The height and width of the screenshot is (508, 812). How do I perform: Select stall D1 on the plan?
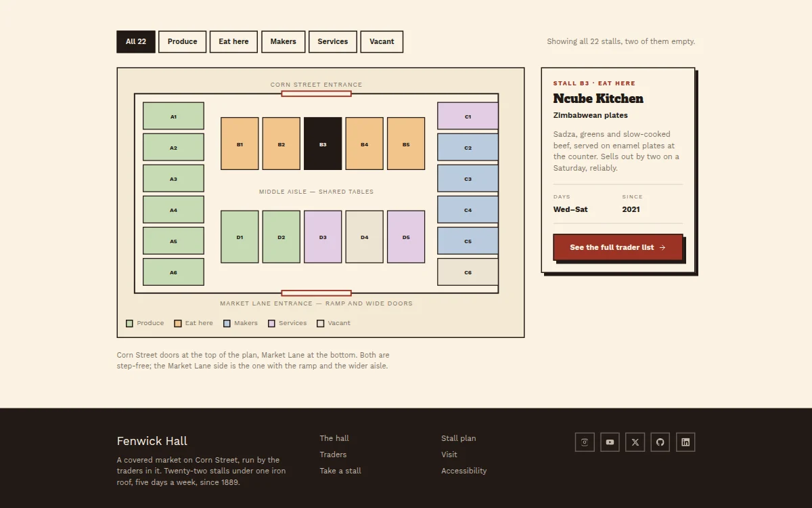coord(240,237)
